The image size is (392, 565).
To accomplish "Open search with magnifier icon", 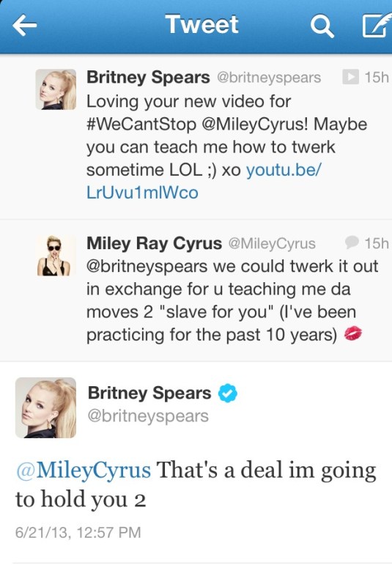I will tap(322, 26).
